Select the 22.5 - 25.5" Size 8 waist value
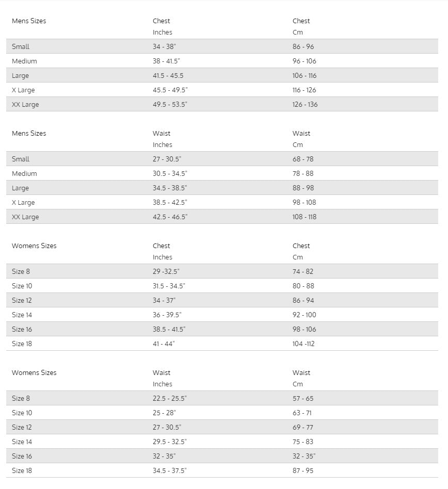The image size is (448, 489). (x=170, y=398)
